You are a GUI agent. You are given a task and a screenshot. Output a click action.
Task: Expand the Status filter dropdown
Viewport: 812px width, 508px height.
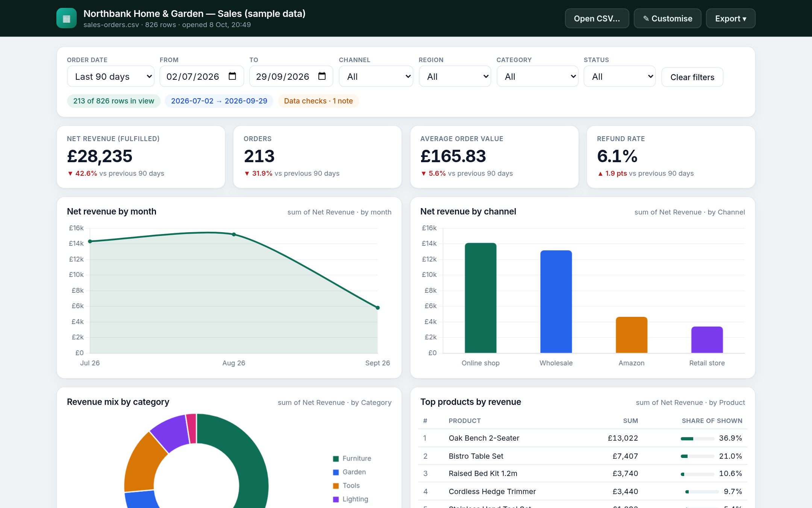pyautogui.click(x=620, y=76)
